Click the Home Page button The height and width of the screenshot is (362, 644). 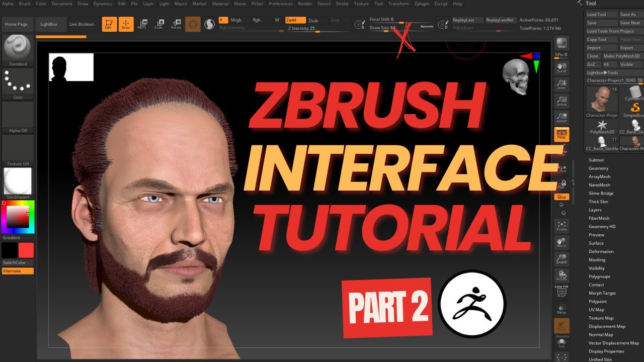coord(16,24)
